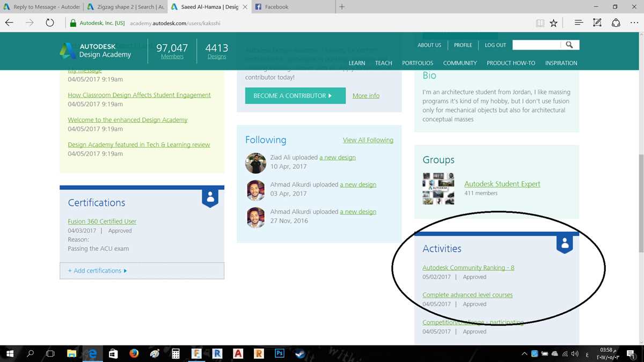Click the browser address bar

coord(301,23)
